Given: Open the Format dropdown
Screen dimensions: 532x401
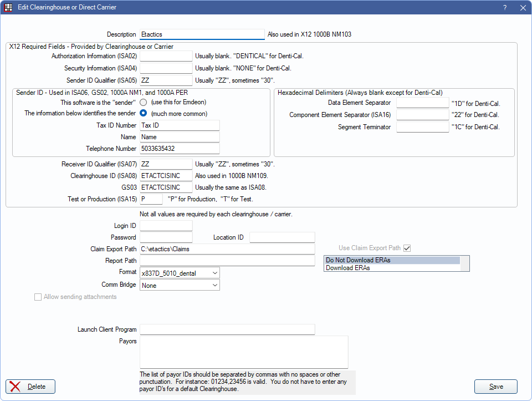Looking at the screenshot, I should 180,273.
